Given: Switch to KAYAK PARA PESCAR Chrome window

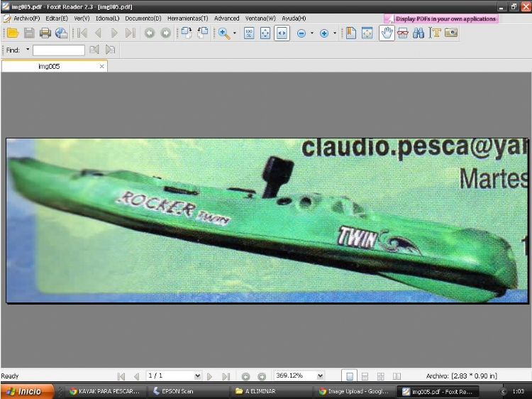Looking at the screenshot, I should click(x=105, y=391).
